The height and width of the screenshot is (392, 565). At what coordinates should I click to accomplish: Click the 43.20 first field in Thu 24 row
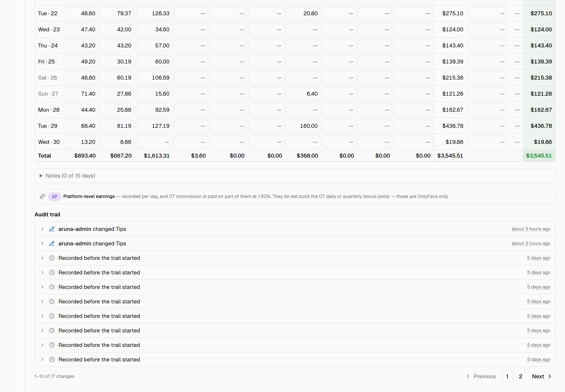(x=81, y=45)
